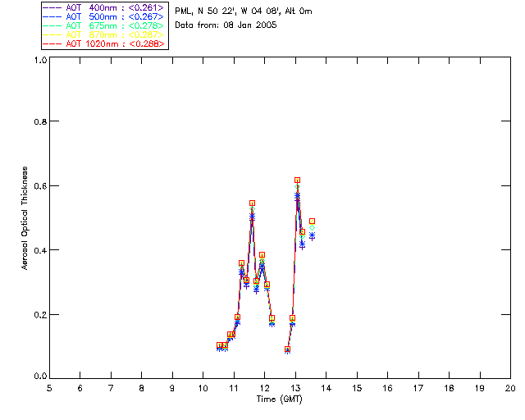The image size is (525, 420).
Task: Click the AOT 400nm legend entry
Action: coord(104,7)
